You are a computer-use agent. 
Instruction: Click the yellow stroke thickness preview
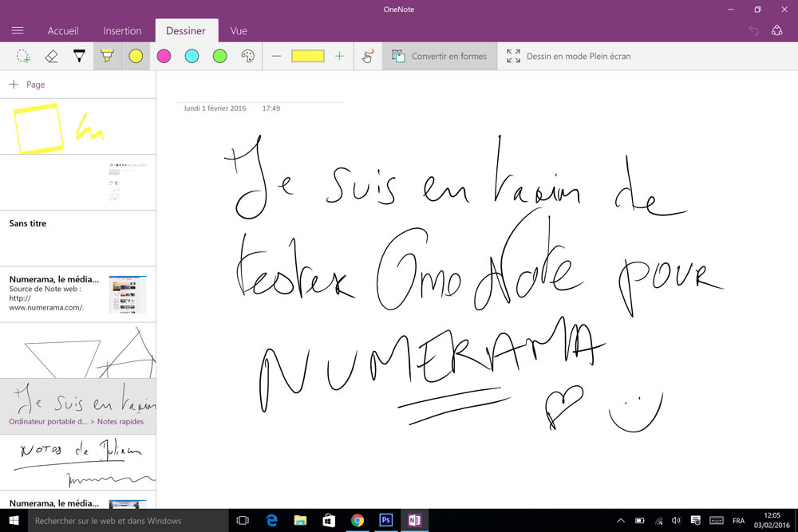tap(308, 56)
